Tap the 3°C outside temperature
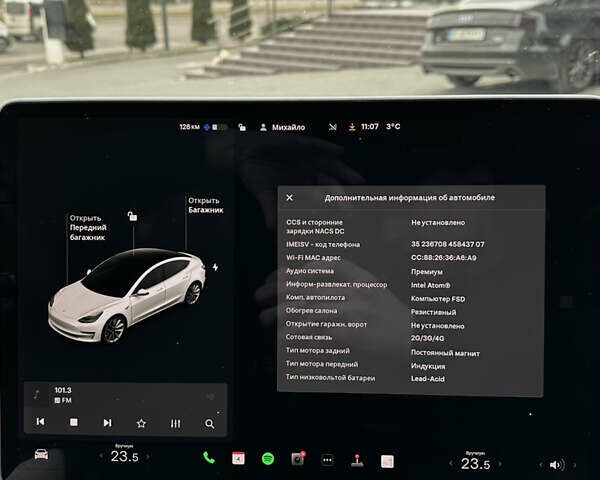This screenshot has width=600, height=480. [x=393, y=127]
